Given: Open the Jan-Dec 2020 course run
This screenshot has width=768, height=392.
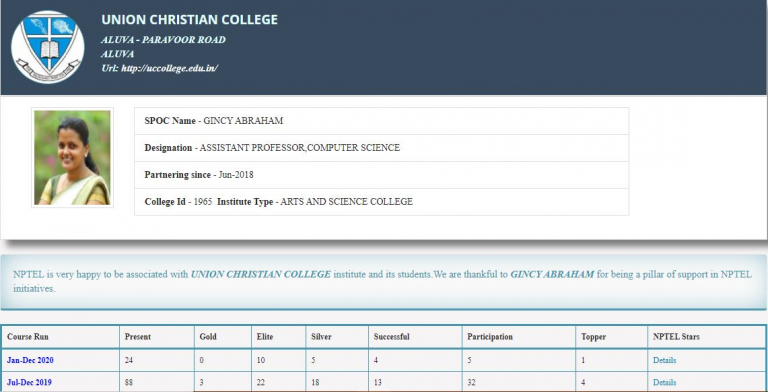Looking at the screenshot, I should pyautogui.click(x=30, y=360).
